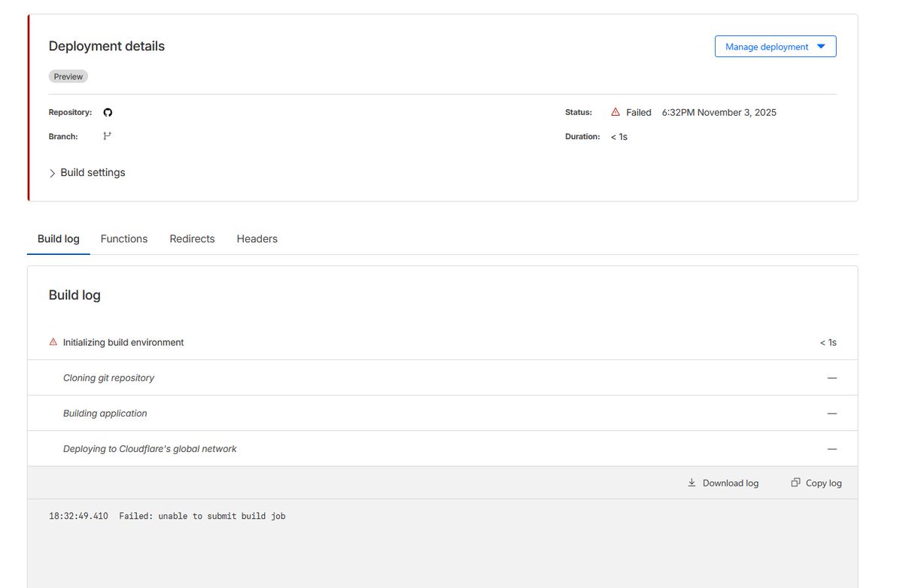The height and width of the screenshot is (588, 903).
Task: Download the build log
Action: tap(723, 483)
